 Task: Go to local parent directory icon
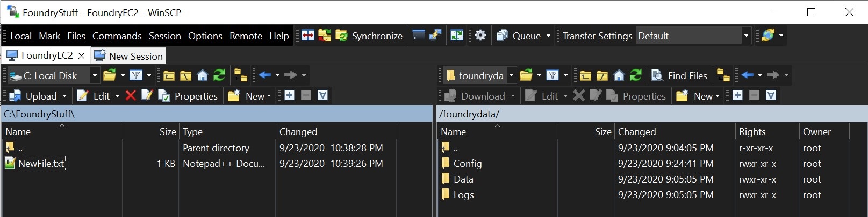(x=169, y=75)
